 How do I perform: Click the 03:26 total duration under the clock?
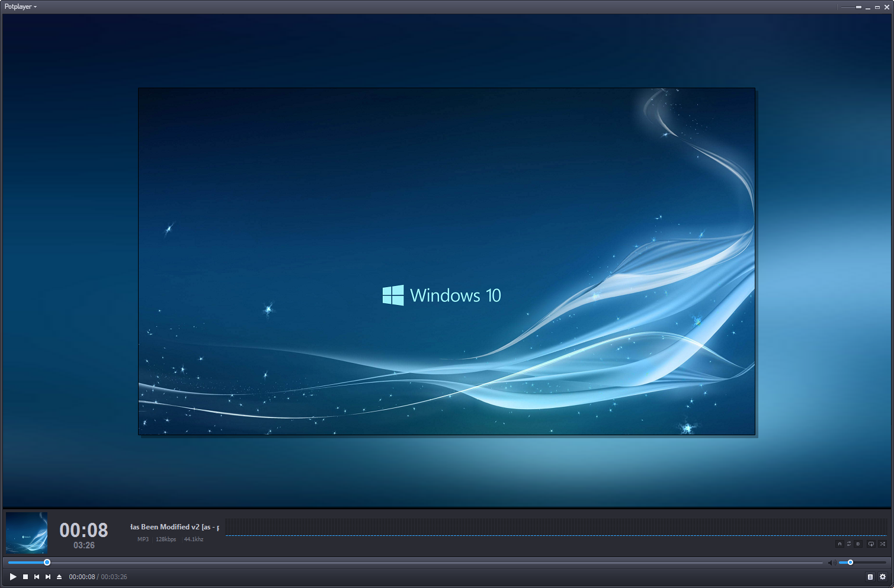pos(84,545)
